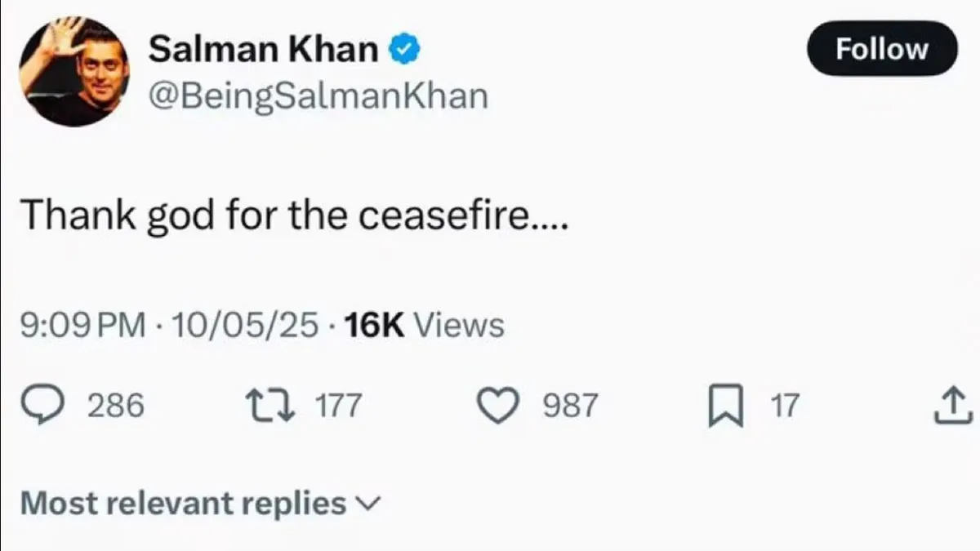Click the blue verified badge

point(405,47)
